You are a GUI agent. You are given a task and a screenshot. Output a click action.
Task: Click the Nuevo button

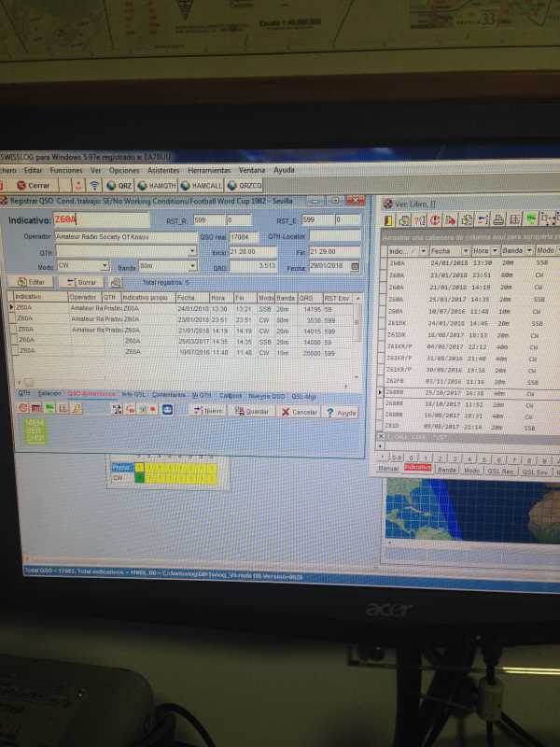[207, 411]
